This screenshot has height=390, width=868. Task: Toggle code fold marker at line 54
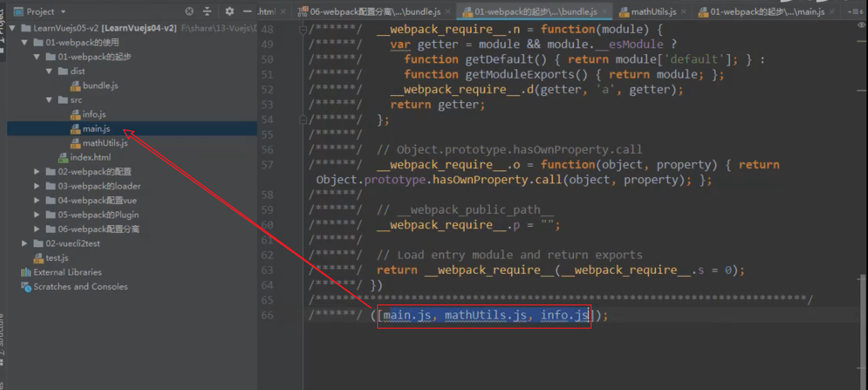(x=303, y=120)
